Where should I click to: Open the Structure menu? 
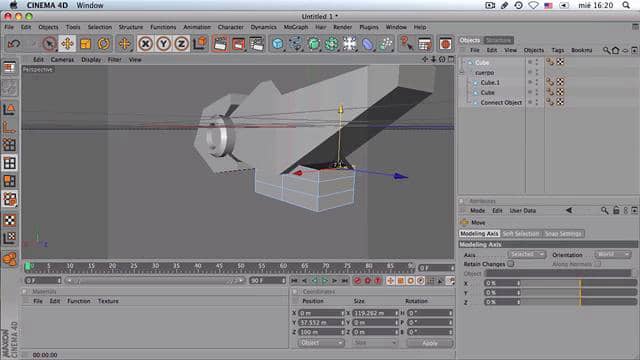[131, 27]
